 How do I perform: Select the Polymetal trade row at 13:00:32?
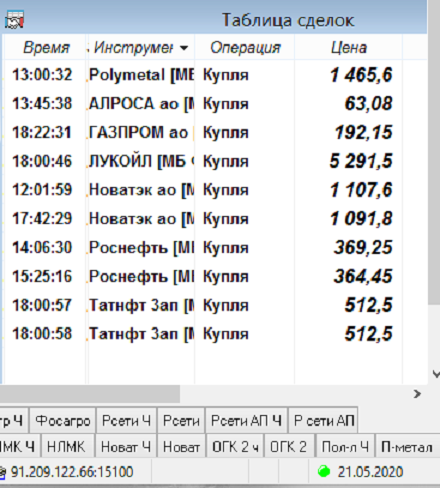click(x=203, y=75)
